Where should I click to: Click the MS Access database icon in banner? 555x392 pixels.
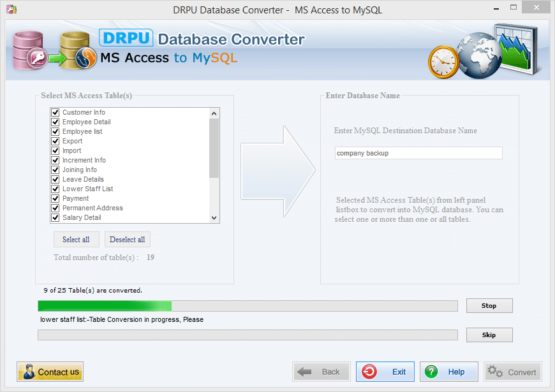click(x=30, y=50)
